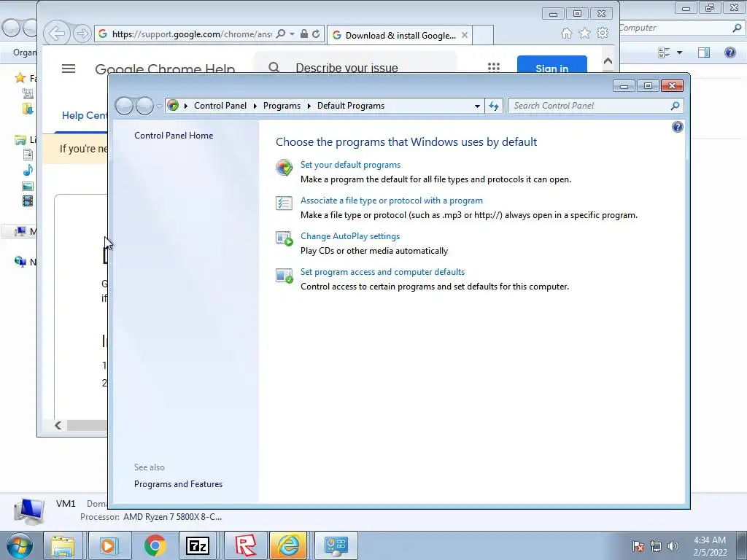Close the Download & install Google tab
The image size is (747, 560).
[x=465, y=35]
